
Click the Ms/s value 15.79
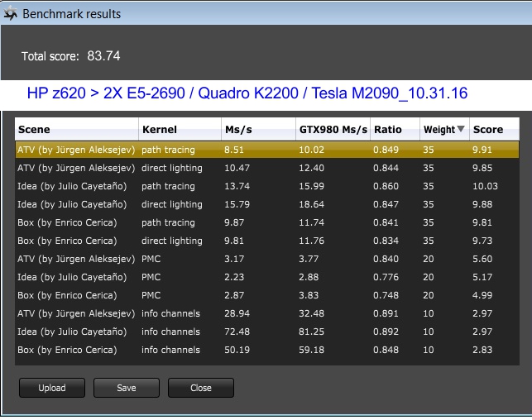(237, 204)
